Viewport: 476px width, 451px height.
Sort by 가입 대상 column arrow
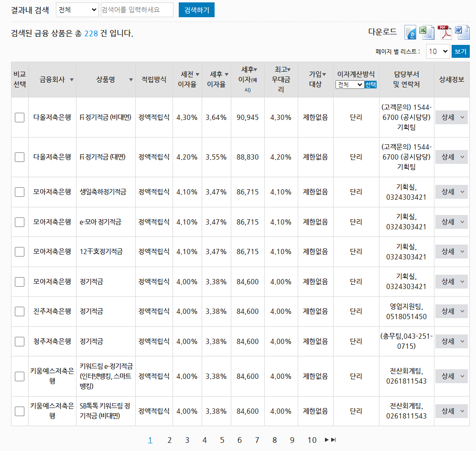[324, 75]
